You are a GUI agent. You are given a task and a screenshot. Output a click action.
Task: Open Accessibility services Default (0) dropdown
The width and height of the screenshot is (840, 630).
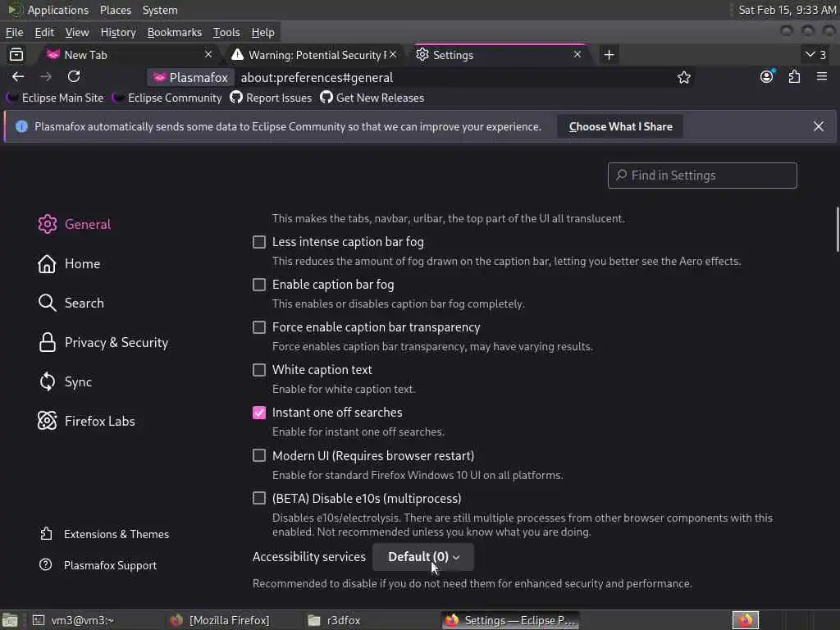(x=423, y=557)
